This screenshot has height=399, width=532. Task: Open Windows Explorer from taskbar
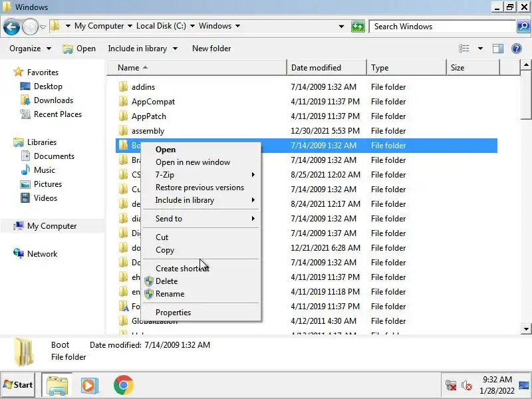(57, 385)
